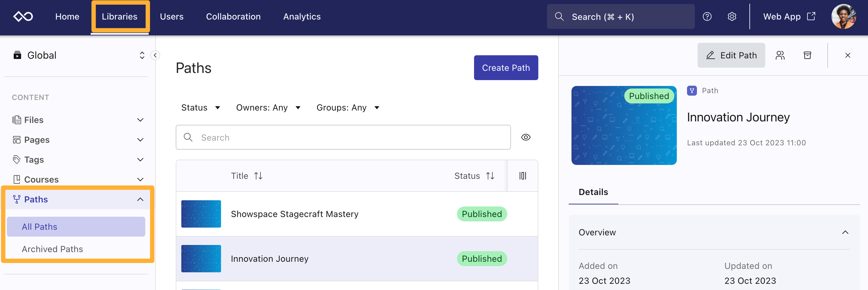Screen dimensions: 868x290
Task: Click Published badge for Showspace Stagecraft Mastery
Action: tap(481, 214)
